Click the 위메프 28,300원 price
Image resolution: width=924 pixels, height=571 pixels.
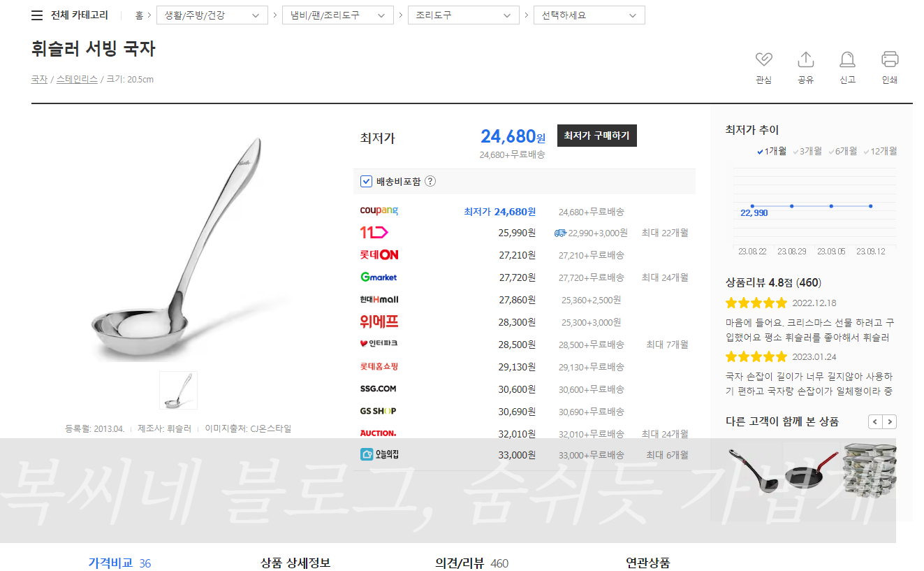517,322
